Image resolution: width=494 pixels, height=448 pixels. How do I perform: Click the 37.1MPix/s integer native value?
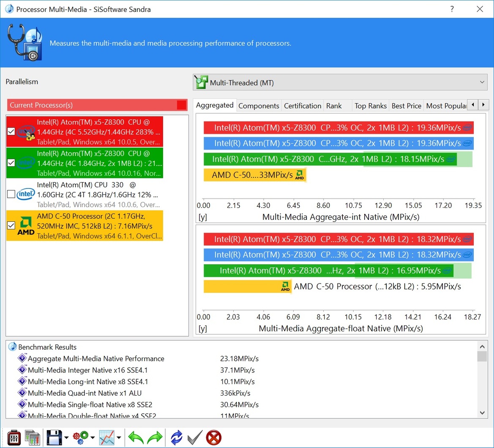point(237,370)
